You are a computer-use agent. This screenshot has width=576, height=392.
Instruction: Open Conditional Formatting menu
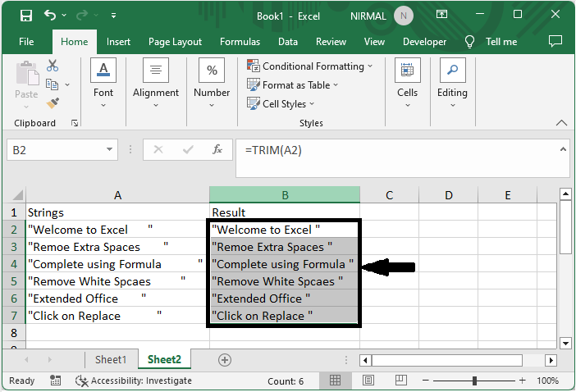[x=309, y=66]
